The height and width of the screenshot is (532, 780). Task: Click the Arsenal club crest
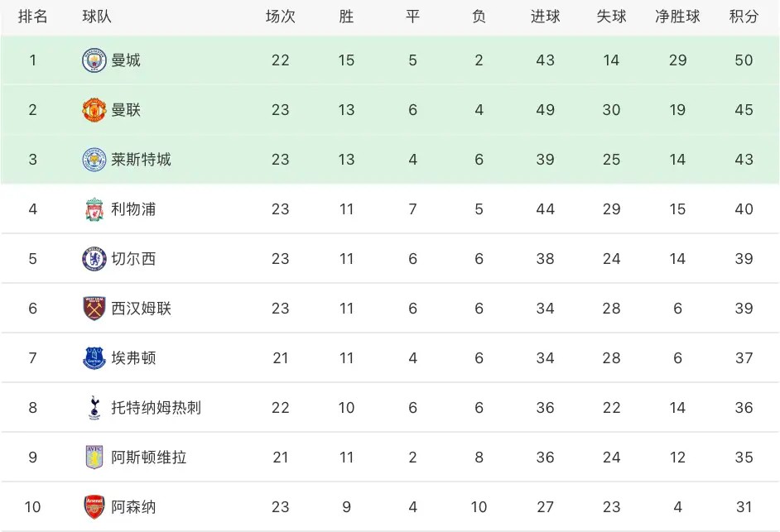coord(94,507)
